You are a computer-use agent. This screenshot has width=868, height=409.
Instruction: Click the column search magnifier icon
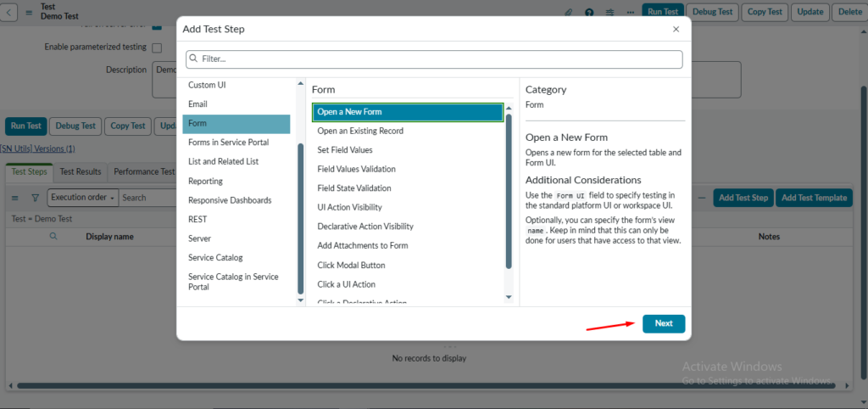click(x=53, y=237)
